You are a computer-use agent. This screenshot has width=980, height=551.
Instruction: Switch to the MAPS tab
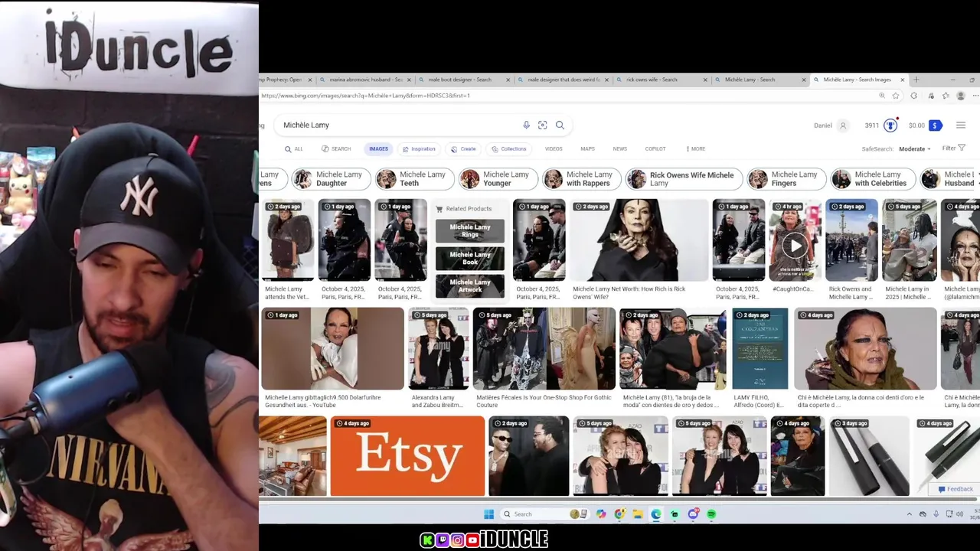[587, 149]
